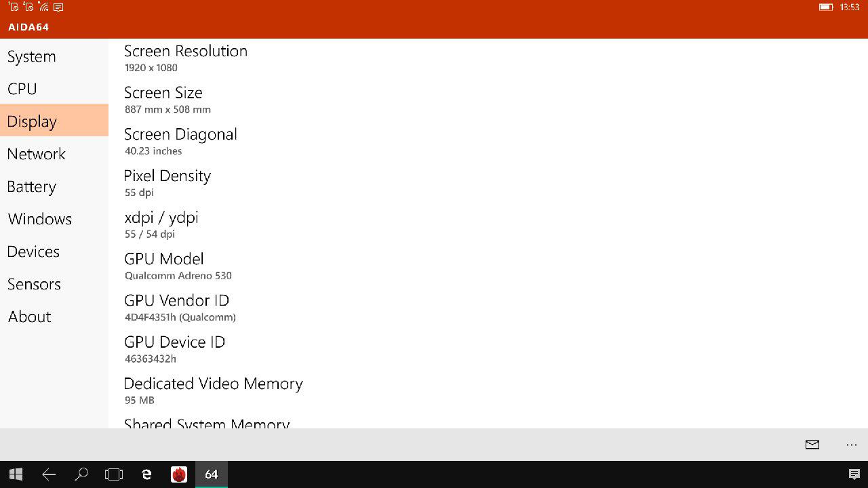Open the more options ellipsis menu
The width and height of the screenshot is (868, 488).
point(852,445)
